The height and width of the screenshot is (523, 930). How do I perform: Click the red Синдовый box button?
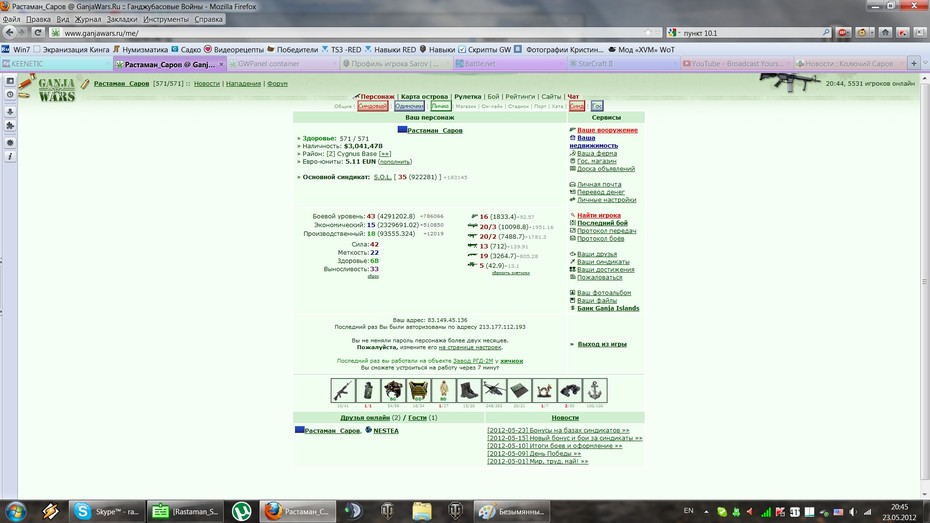click(x=372, y=106)
